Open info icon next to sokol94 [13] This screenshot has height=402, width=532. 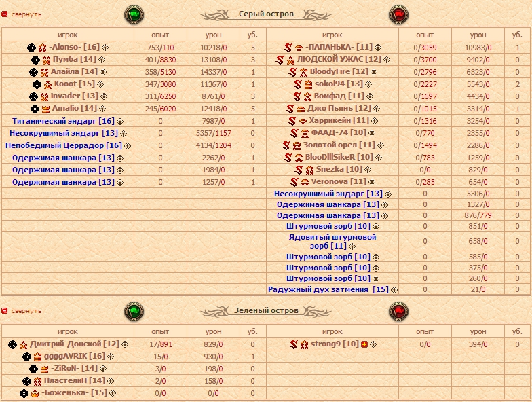point(368,84)
